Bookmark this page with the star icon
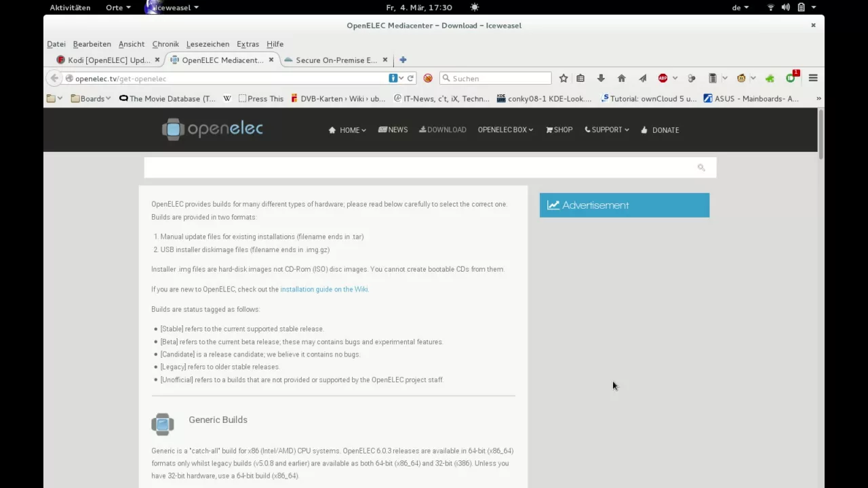This screenshot has height=488, width=868. click(x=563, y=78)
